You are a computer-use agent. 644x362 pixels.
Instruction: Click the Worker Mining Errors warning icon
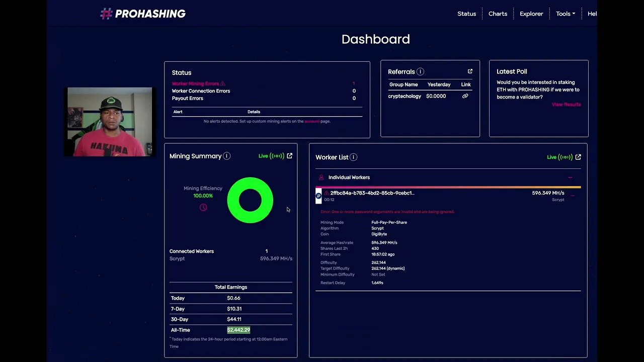(x=223, y=83)
